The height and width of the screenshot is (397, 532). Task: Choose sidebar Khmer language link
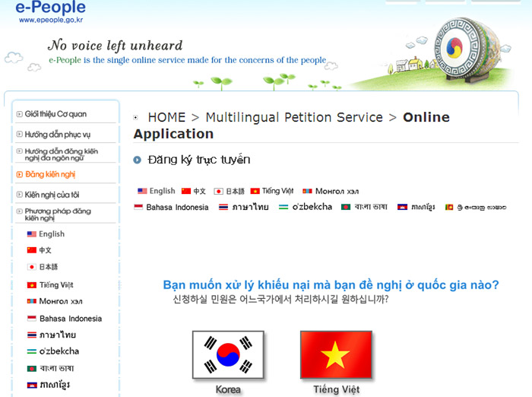[55, 385]
